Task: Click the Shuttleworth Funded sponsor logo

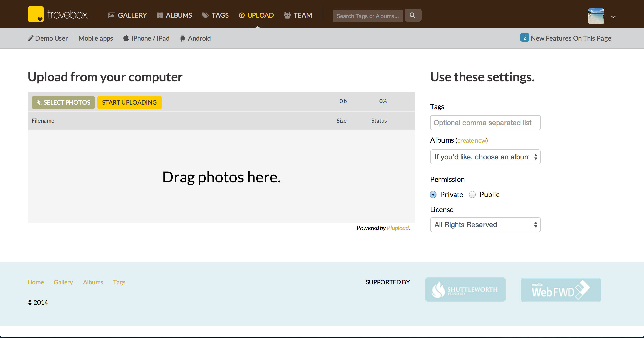Action: (x=465, y=289)
